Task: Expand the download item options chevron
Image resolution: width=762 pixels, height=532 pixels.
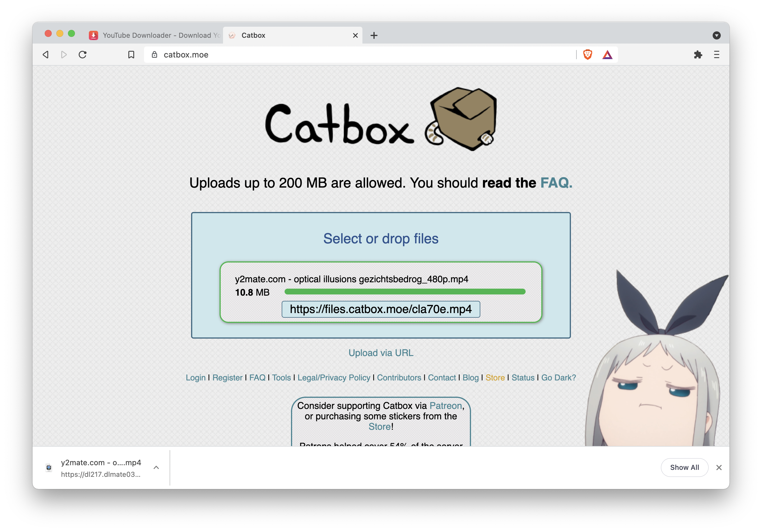Action: pyautogui.click(x=156, y=467)
